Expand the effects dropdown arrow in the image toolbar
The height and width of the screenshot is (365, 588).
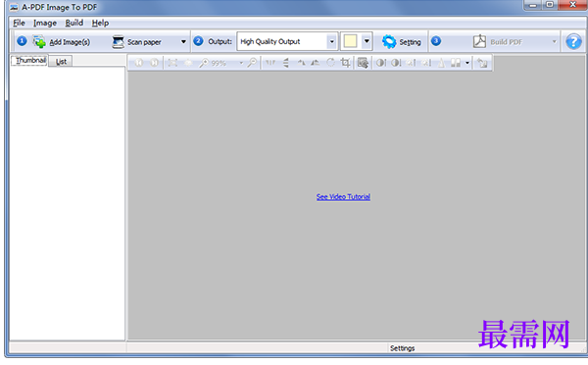467,63
